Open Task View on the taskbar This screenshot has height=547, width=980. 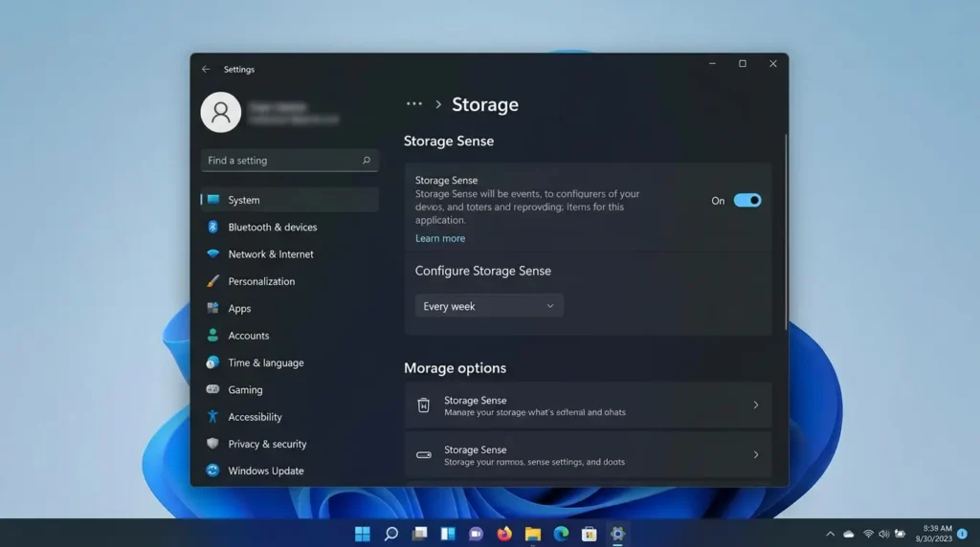[x=419, y=534]
